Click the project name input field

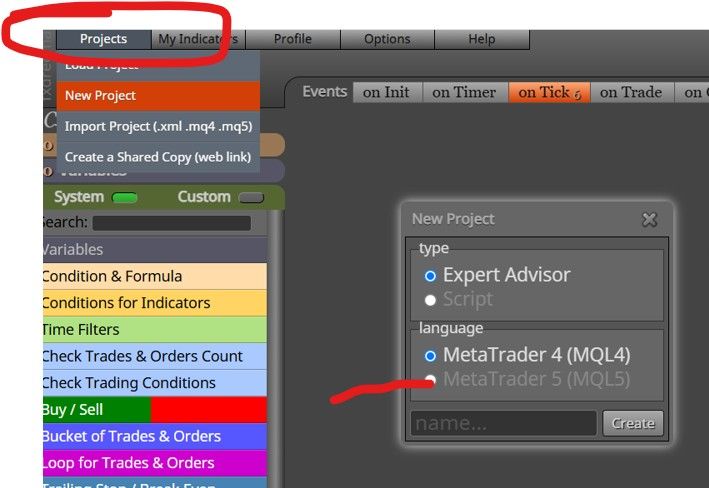pyautogui.click(x=504, y=423)
